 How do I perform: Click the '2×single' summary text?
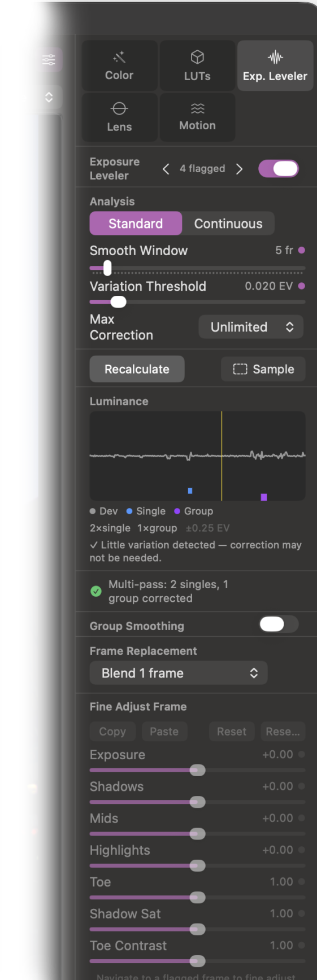(x=110, y=528)
